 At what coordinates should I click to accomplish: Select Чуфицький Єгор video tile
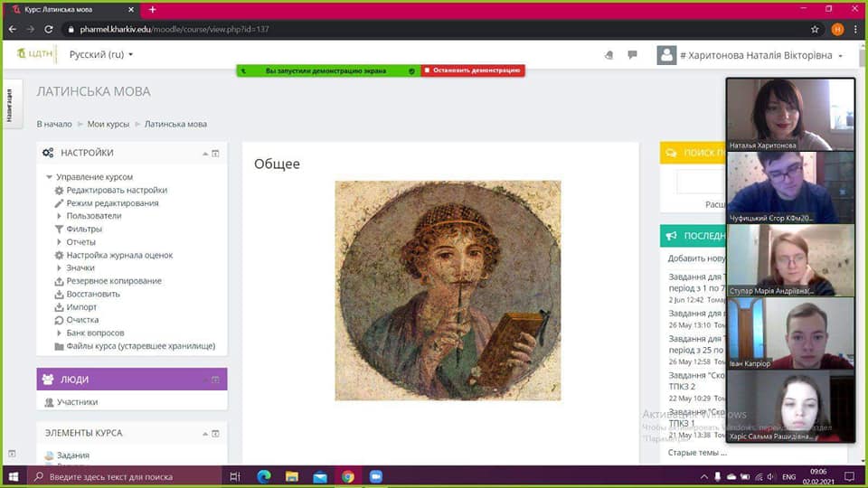click(790, 188)
